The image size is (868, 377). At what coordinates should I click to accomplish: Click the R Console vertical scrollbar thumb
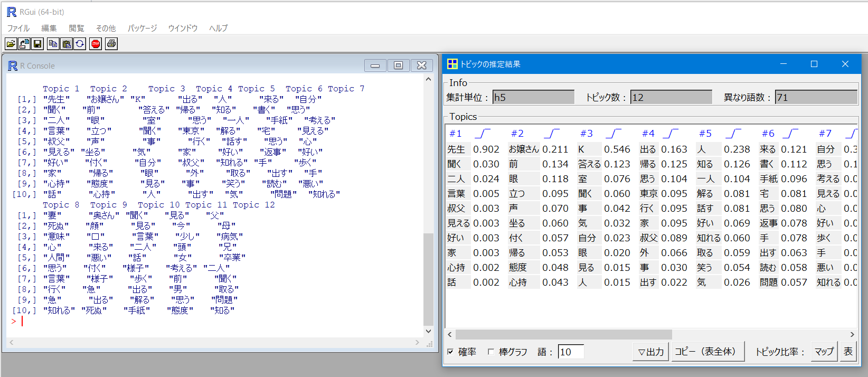[428, 280]
